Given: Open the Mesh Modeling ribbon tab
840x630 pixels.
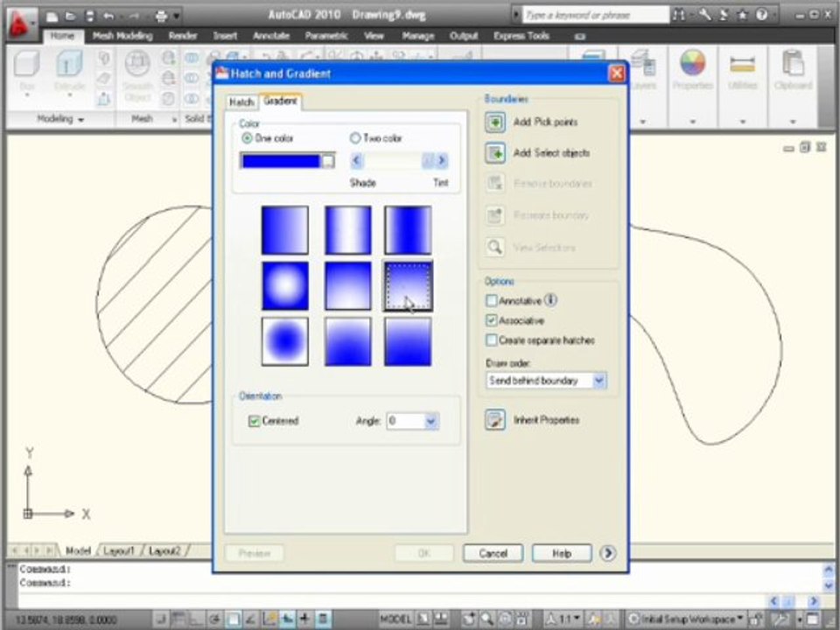Looking at the screenshot, I should click(122, 36).
